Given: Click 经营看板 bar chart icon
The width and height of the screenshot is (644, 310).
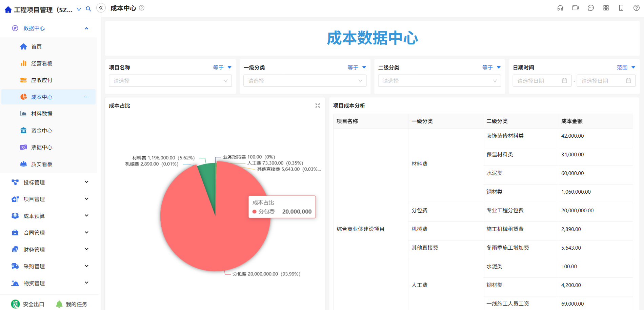Looking at the screenshot, I should coord(23,63).
